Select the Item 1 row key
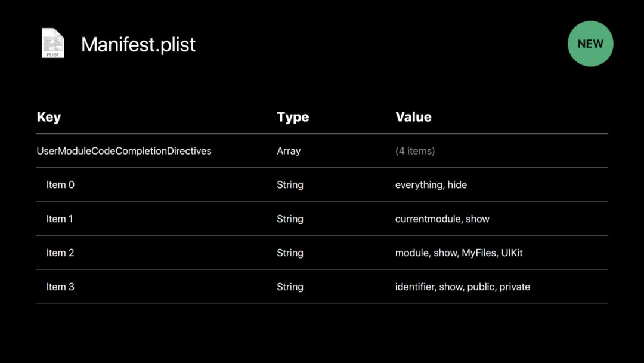644x363 pixels. point(60,219)
